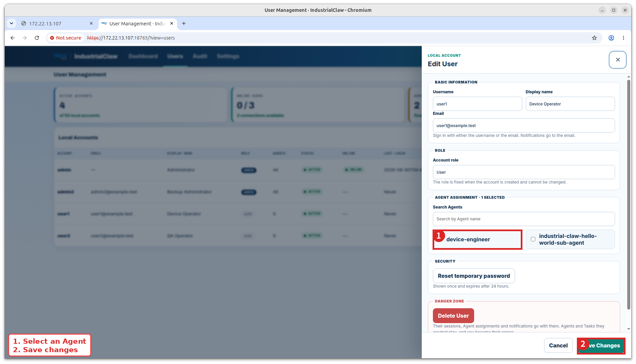Screen dimensions: 636x364
Task: Close the 172.22.13.107 tab
Action: (91, 23)
